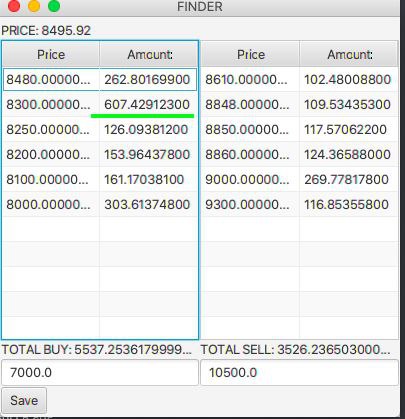This screenshot has height=419, width=405.
Task: Select amount cell 303.61374800
Action: click(148, 204)
